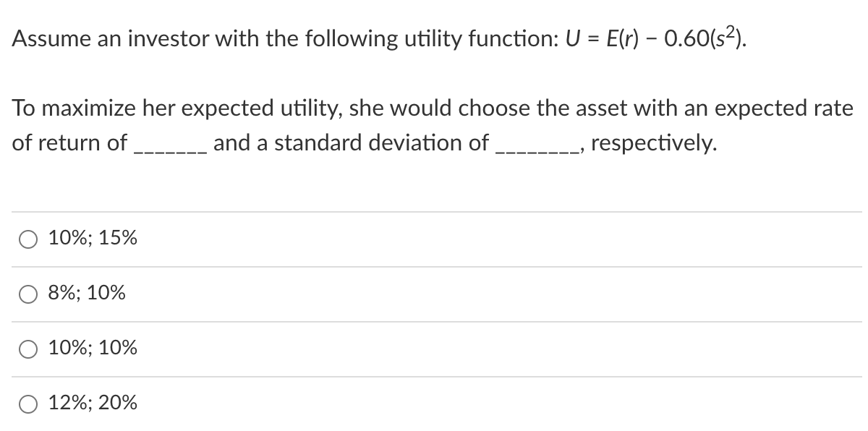
Task: Click the answer option labeled 12%; 20%
Action: pyautogui.click(x=92, y=404)
